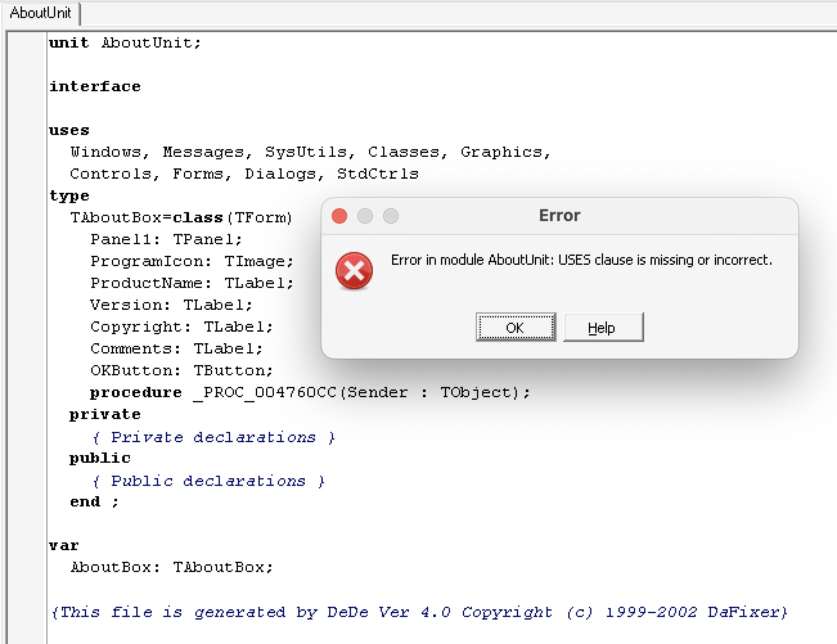Click 'Controls, Forms, Dialogs, StdCtrls' line
The image size is (837, 644).
pyautogui.click(x=244, y=174)
